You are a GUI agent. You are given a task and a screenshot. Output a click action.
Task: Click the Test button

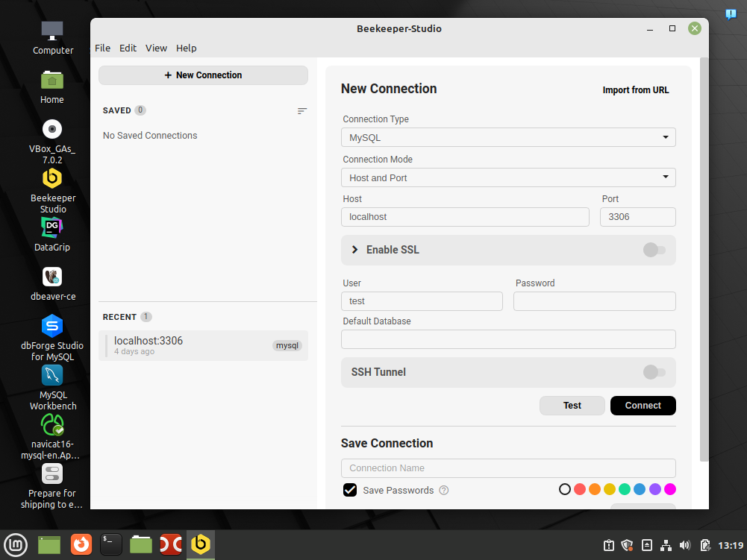coord(572,405)
